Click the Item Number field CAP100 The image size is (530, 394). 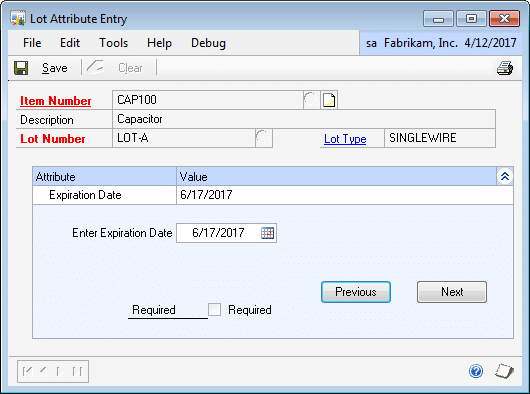[208, 100]
